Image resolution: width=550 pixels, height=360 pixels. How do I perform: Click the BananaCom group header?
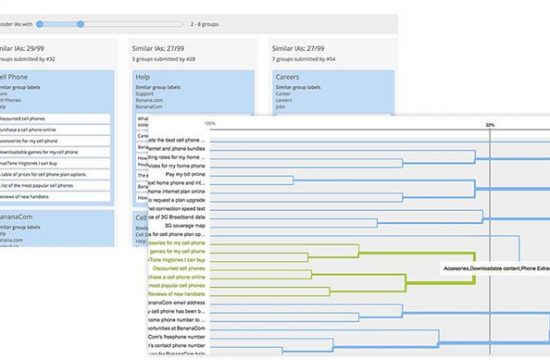click(16, 216)
